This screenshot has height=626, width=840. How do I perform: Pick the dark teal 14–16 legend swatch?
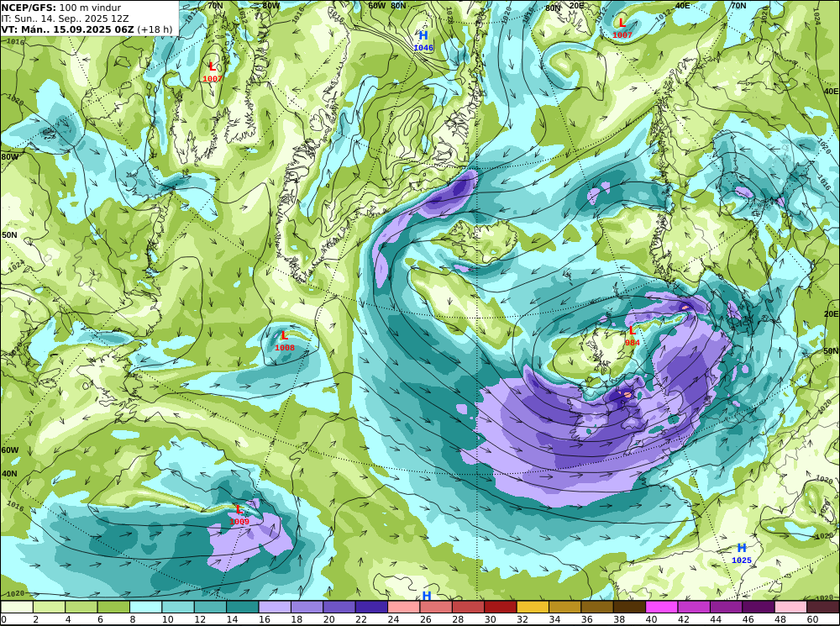242,607
